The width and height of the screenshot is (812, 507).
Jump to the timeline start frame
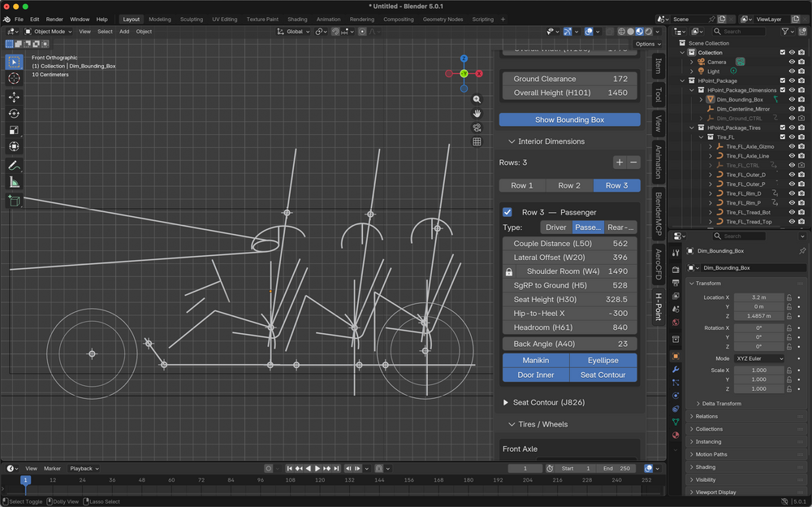tap(290, 468)
